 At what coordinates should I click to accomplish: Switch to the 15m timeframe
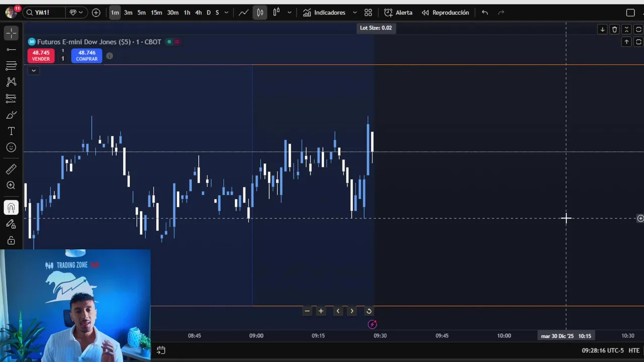pyautogui.click(x=156, y=13)
